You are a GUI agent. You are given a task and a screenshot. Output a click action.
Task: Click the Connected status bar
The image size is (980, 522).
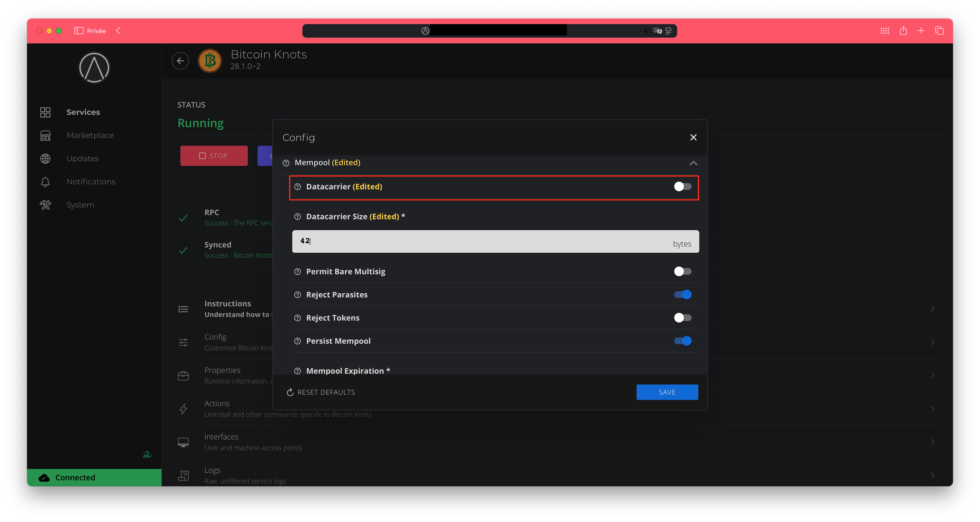(94, 478)
